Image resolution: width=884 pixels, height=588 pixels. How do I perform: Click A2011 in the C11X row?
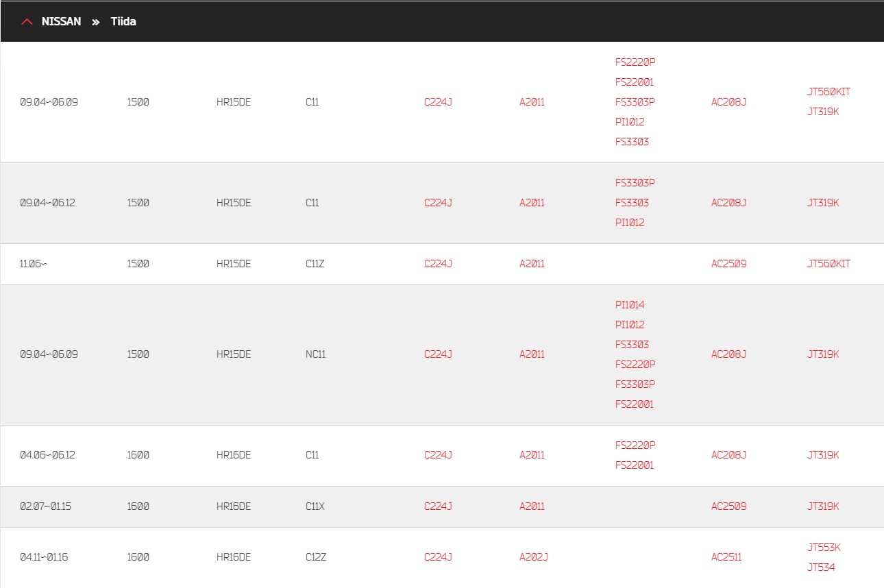(532, 506)
